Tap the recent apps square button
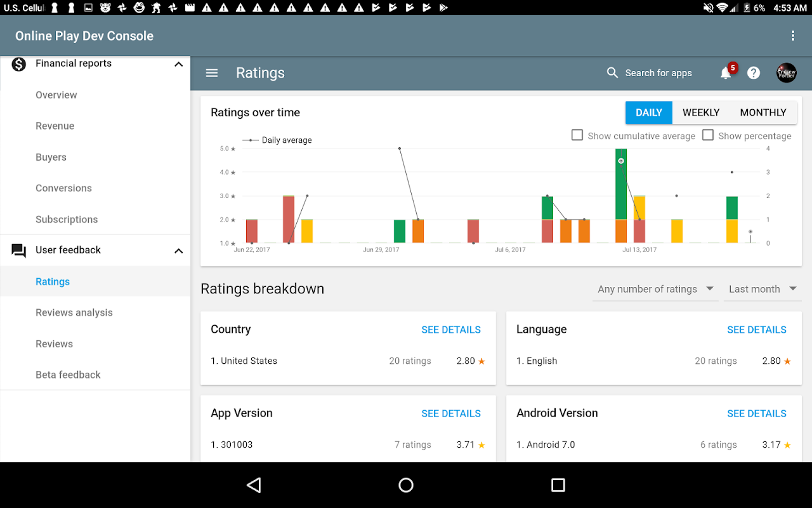The height and width of the screenshot is (508, 812). [558, 485]
